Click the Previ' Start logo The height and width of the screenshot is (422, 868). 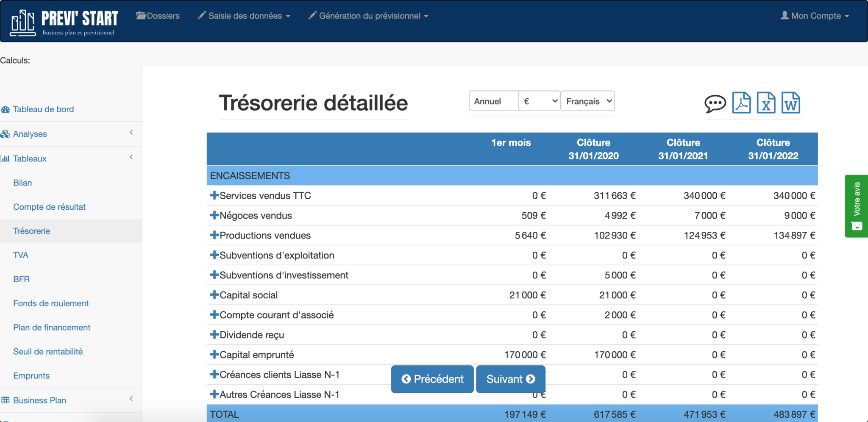(x=64, y=20)
